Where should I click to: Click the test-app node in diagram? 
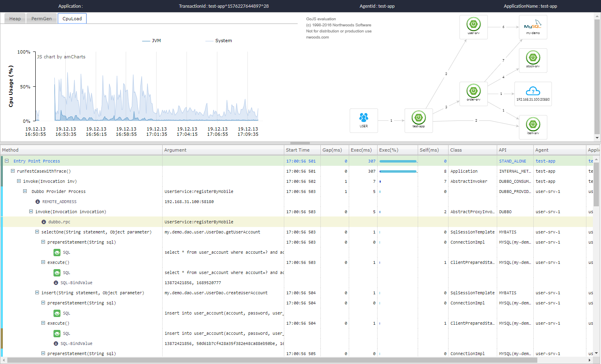[419, 118]
